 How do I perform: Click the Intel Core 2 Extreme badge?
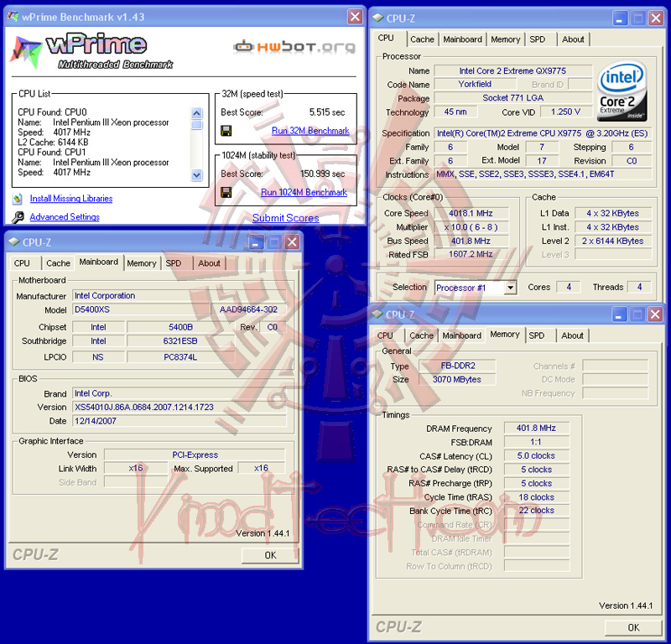622,91
